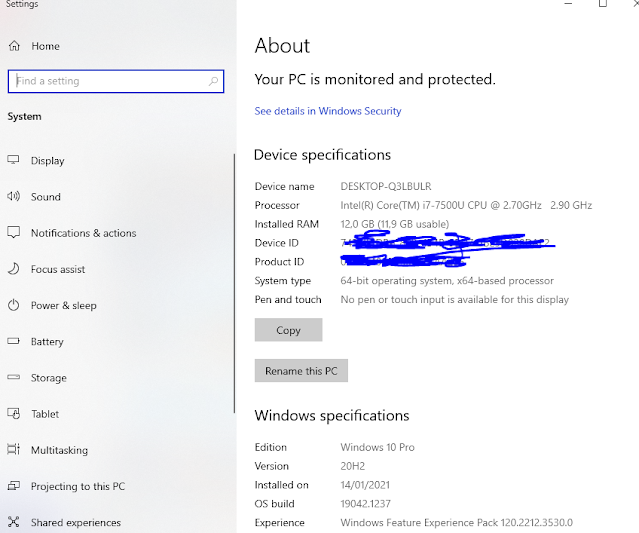This screenshot has width=639, height=533.
Task: Click the Multitasking icon
Action: pos(13,449)
